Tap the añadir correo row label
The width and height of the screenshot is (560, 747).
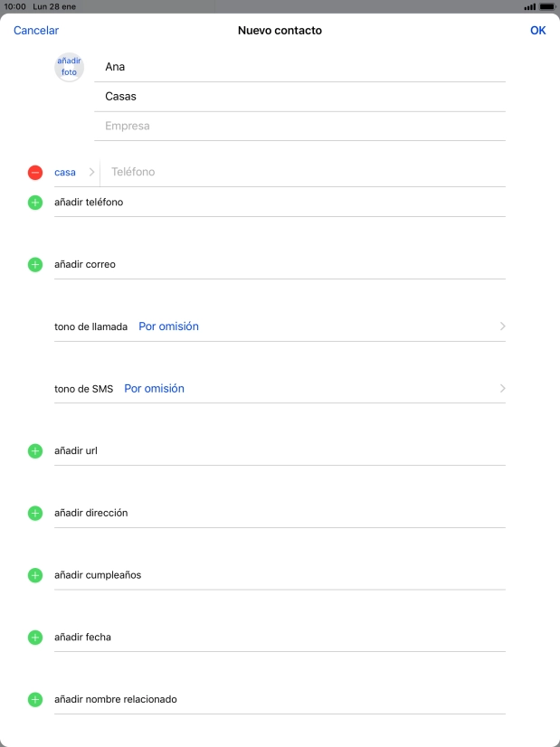coord(85,265)
